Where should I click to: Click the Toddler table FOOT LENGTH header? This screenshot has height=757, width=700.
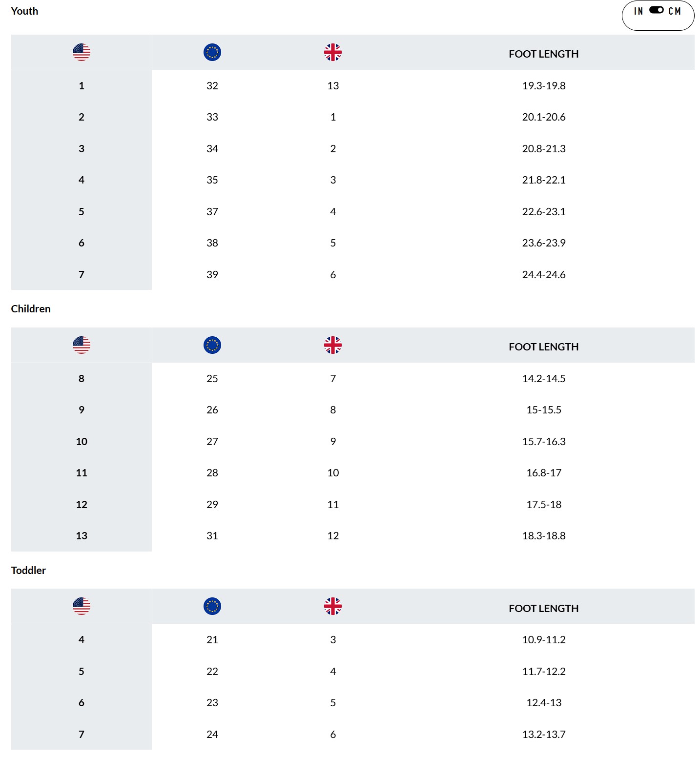[x=544, y=609]
